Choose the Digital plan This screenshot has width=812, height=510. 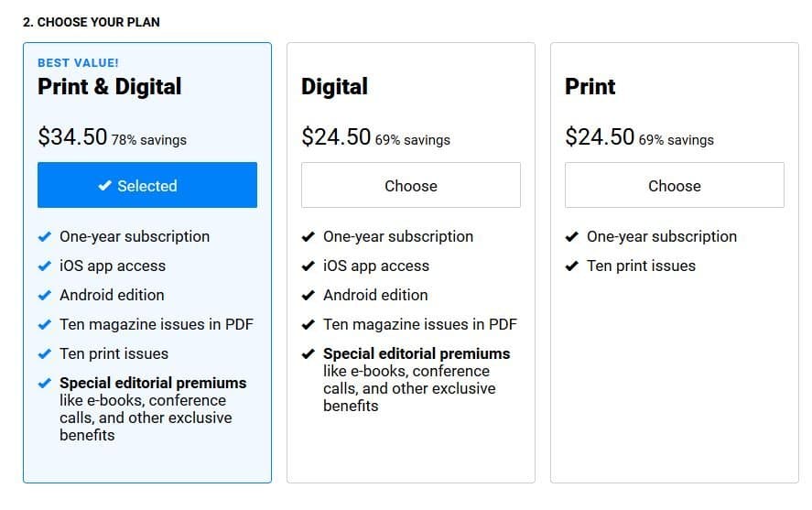[x=411, y=185]
